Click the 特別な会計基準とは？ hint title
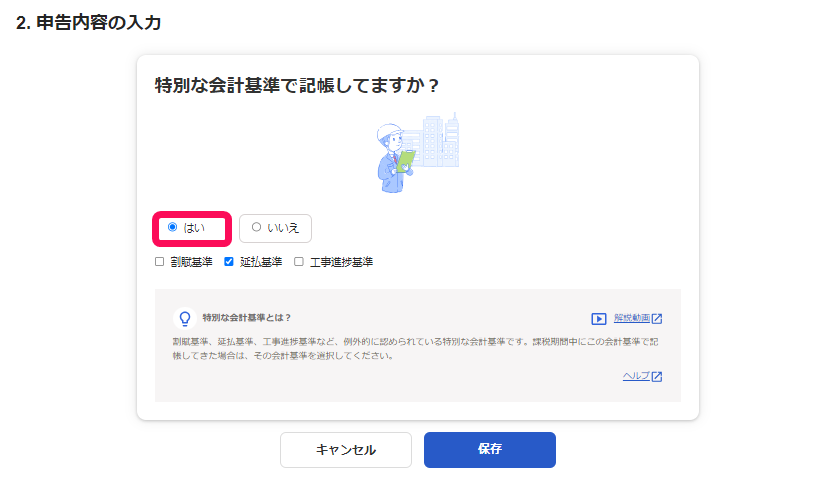The height and width of the screenshot is (480, 838). click(x=246, y=318)
